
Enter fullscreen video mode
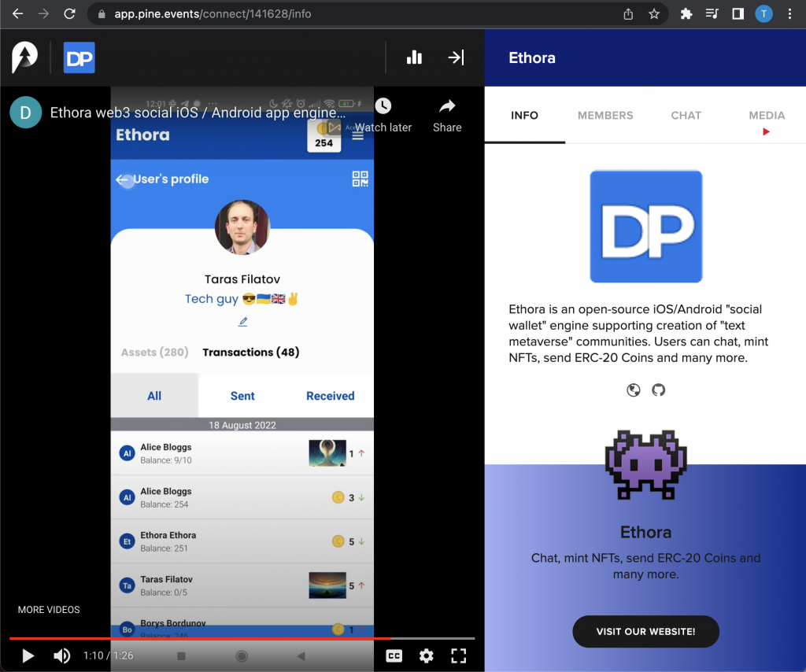[459, 655]
